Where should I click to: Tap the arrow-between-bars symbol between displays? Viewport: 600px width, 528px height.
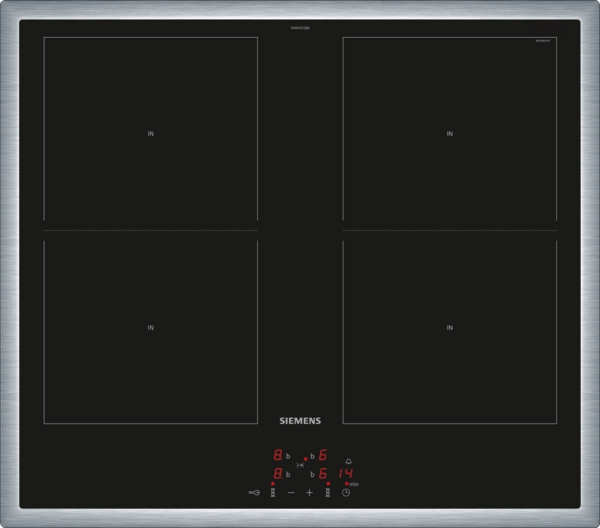(x=300, y=465)
